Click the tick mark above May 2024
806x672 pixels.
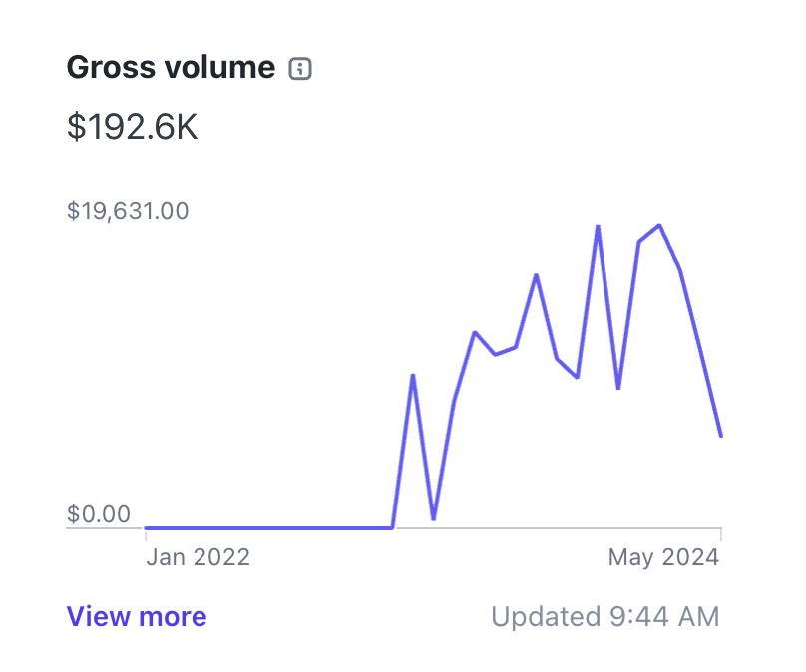coord(720,535)
